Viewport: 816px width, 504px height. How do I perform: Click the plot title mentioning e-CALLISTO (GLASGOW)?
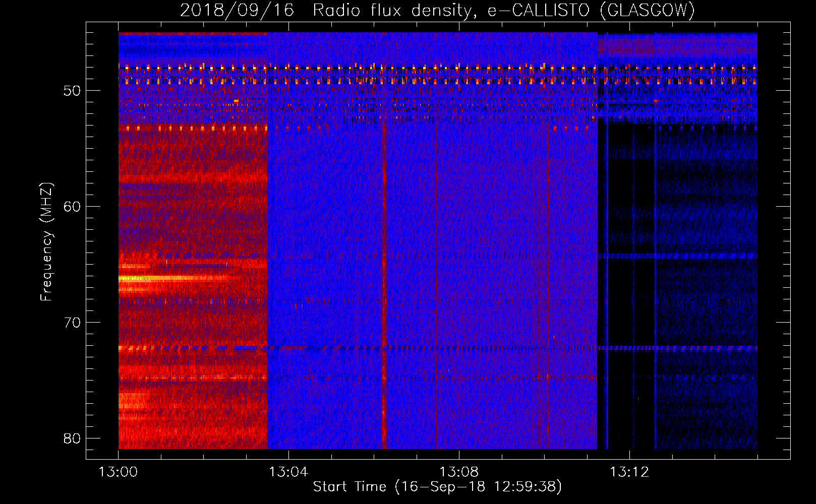pos(438,10)
